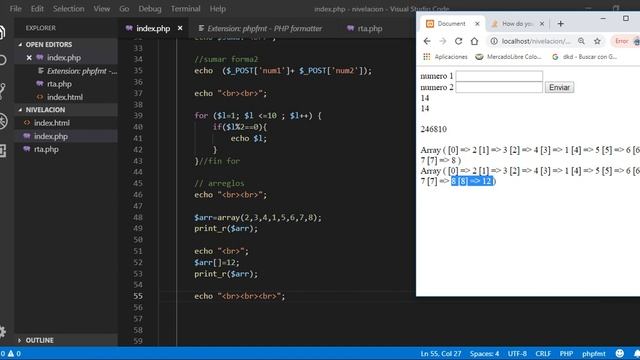Click the warnings icon in status bar
Image resolution: width=640 pixels, height=360 pixels.
[x=11, y=353]
